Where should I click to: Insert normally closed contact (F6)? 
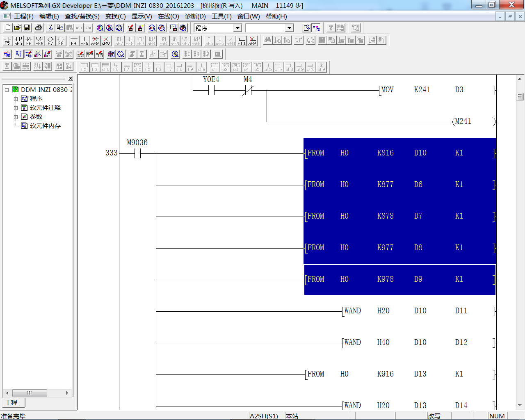point(29,41)
